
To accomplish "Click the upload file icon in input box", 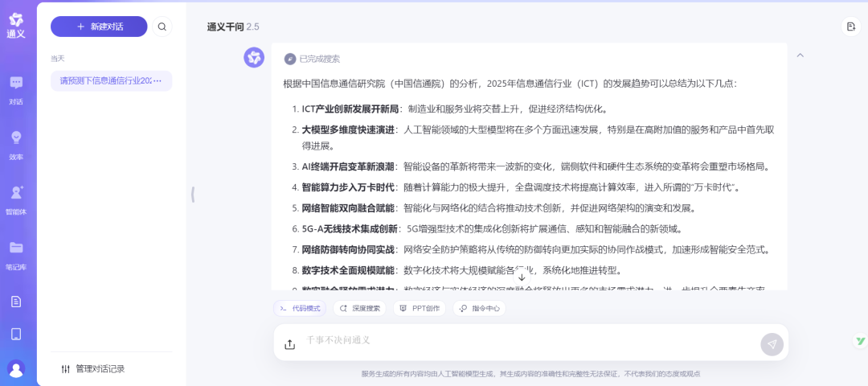I will (289, 344).
